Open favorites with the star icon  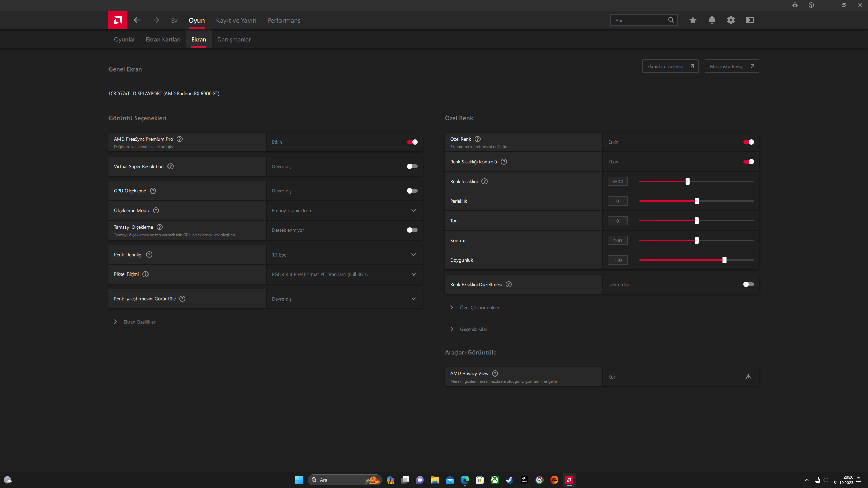pos(693,20)
